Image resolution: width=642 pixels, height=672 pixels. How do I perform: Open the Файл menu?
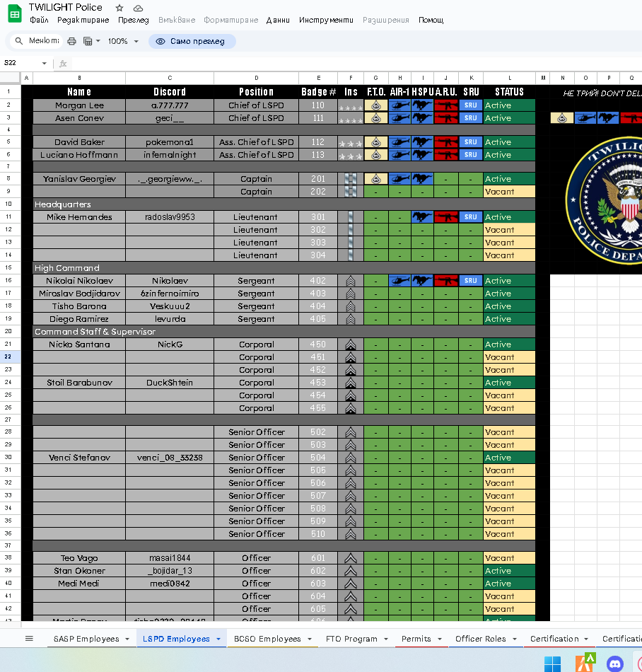pos(39,20)
